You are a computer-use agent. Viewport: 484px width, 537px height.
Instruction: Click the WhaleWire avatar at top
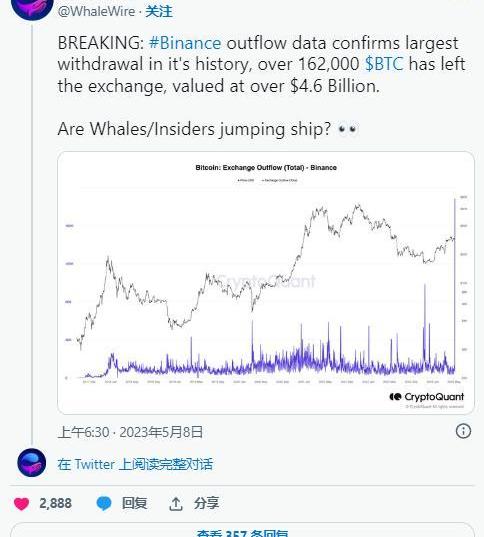click(32, 9)
